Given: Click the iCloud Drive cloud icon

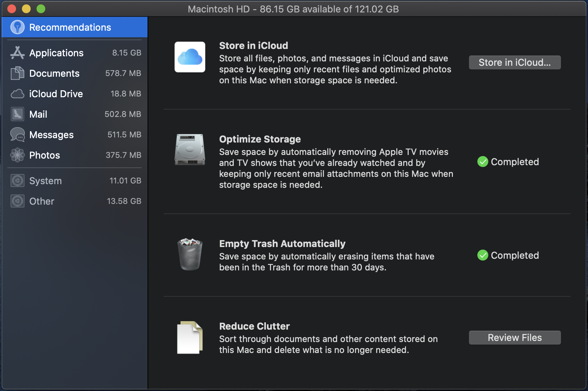Looking at the screenshot, I should [17, 94].
